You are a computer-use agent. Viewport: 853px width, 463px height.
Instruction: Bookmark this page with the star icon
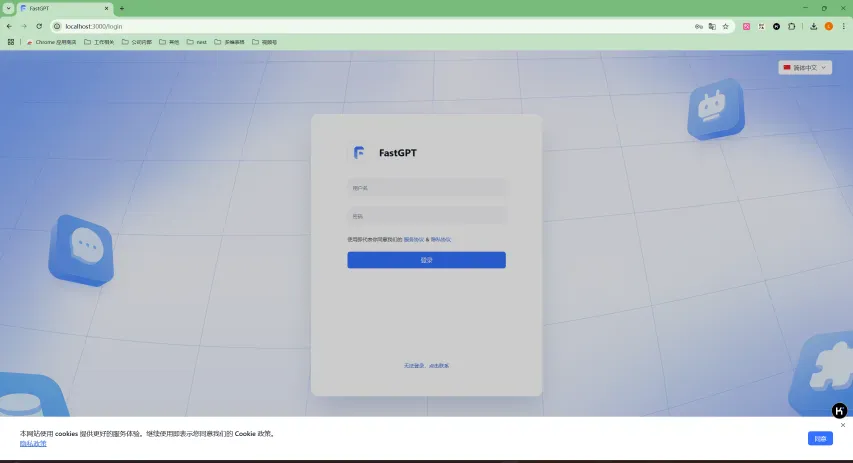[x=725, y=26]
